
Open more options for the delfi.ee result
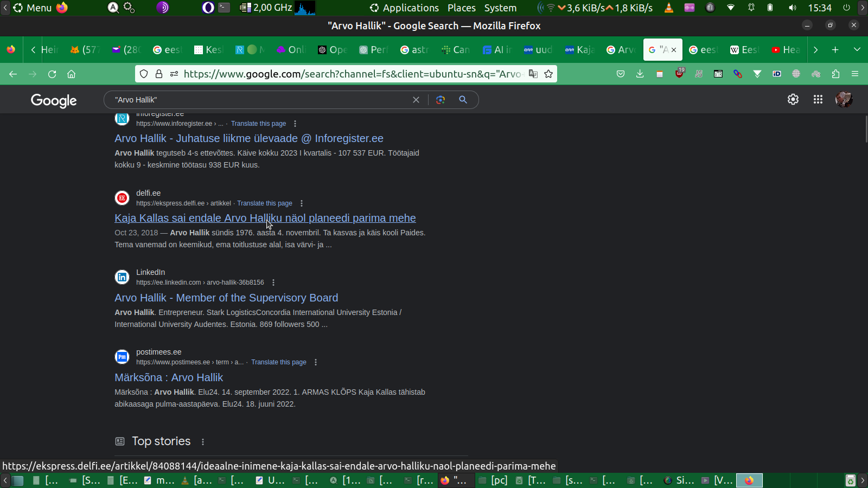point(302,203)
